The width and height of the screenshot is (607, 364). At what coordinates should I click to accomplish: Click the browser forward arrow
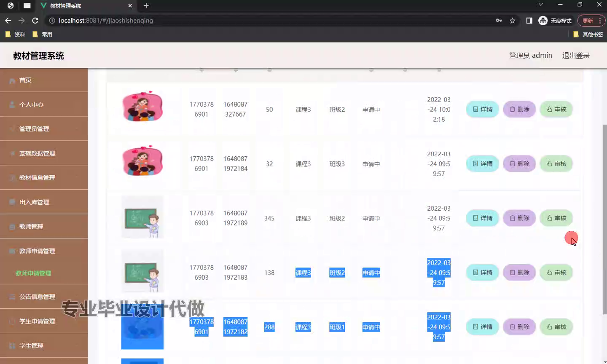click(x=21, y=20)
